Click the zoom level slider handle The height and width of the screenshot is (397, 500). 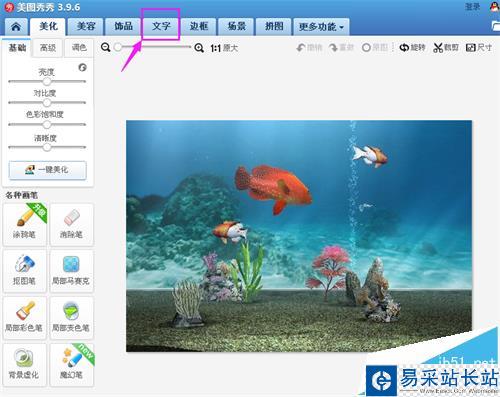[x=118, y=47]
